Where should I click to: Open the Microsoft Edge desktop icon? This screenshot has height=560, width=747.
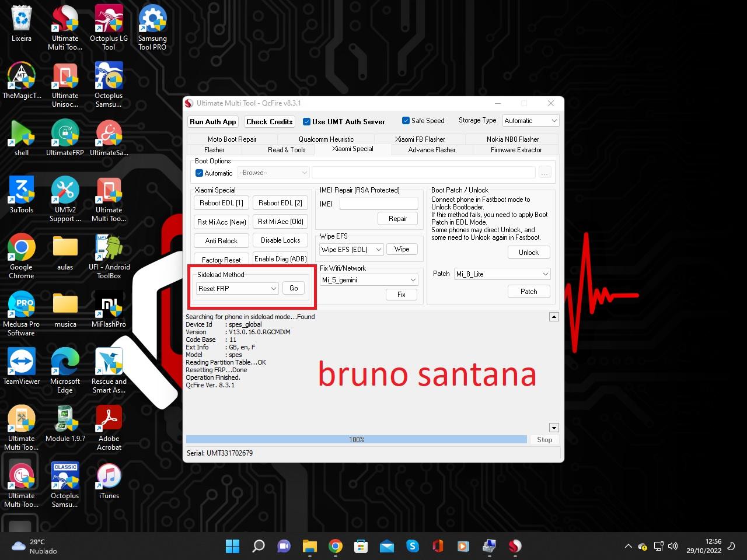[65, 370]
